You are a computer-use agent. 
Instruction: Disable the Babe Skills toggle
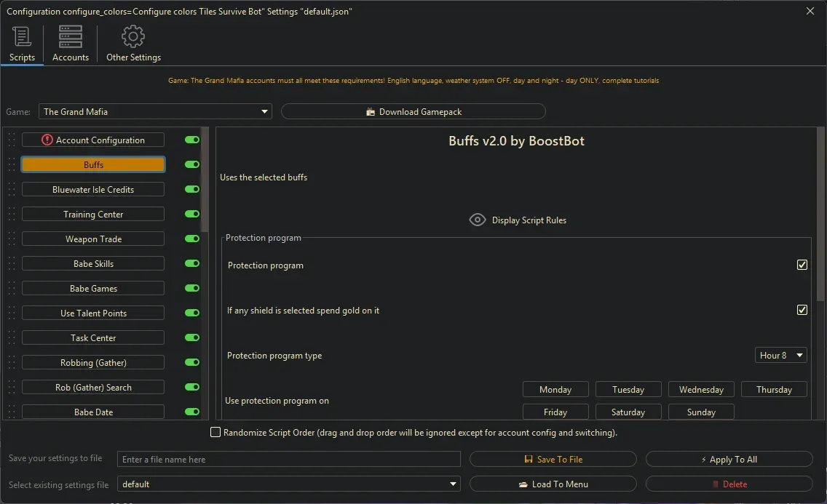tap(192, 263)
